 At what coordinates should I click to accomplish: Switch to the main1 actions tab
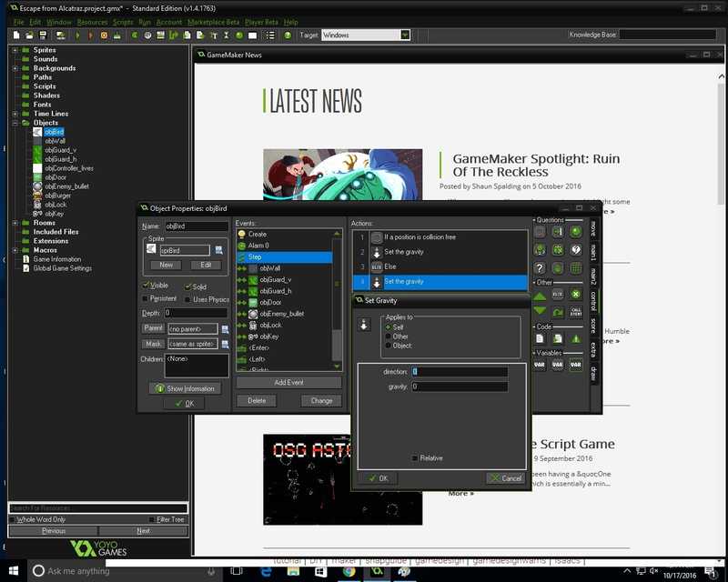pyautogui.click(x=592, y=252)
